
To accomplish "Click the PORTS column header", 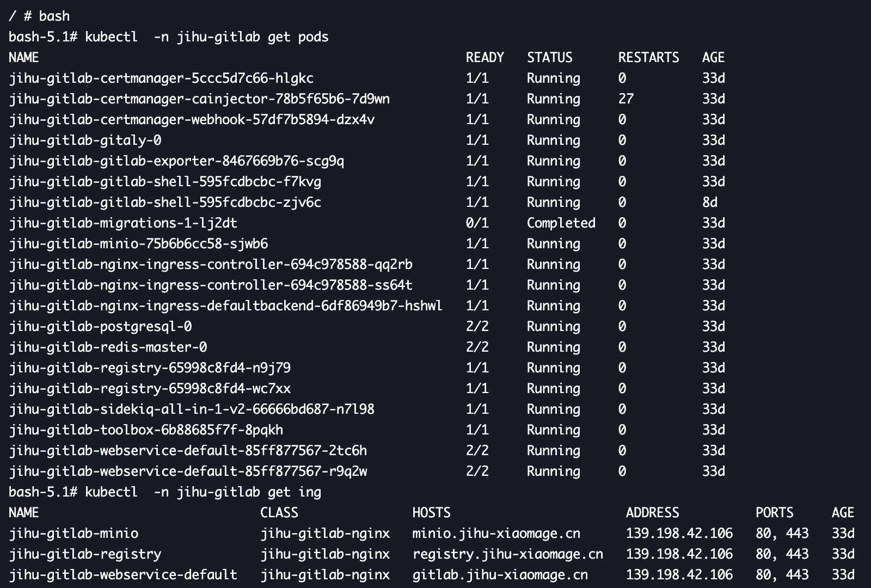I will (775, 513).
